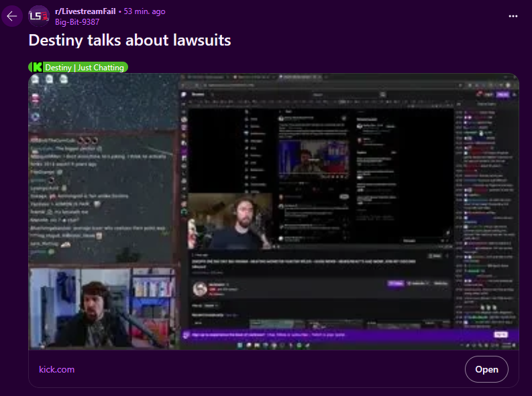This screenshot has width=532, height=396.
Task: Open the LSF subreddit avatar icon
Action: click(x=39, y=16)
